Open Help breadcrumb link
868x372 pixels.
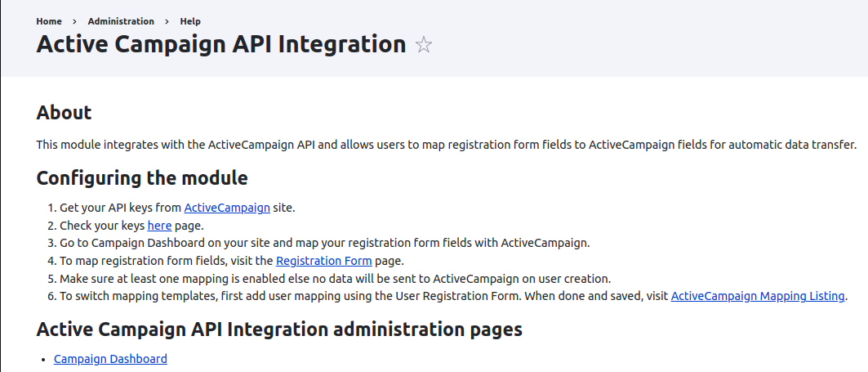190,21
